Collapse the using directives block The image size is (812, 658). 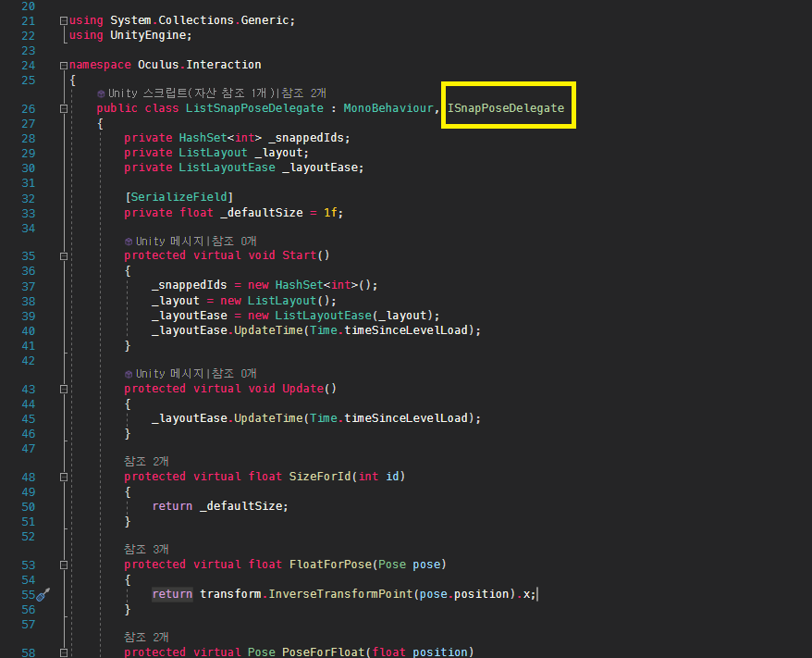click(64, 20)
